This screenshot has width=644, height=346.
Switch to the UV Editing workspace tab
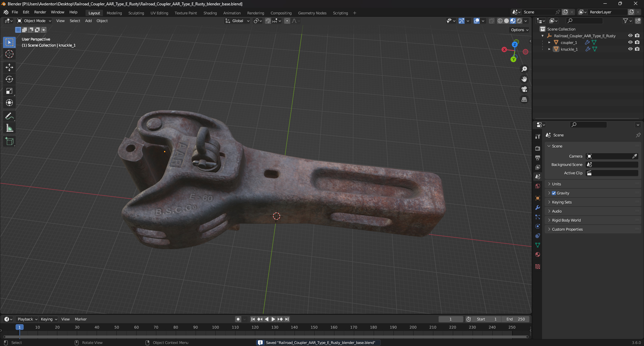159,13
